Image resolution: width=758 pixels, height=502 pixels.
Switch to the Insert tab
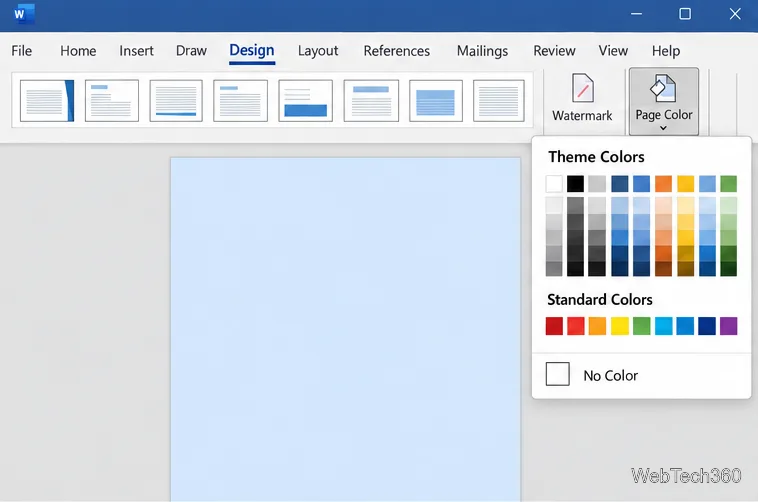pyautogui.click(x=136, y=51)
